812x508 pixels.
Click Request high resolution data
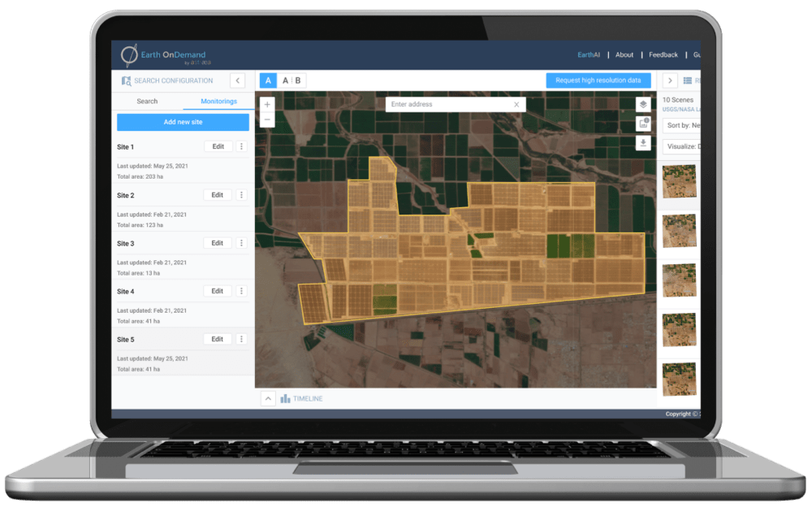click(598, 80)
